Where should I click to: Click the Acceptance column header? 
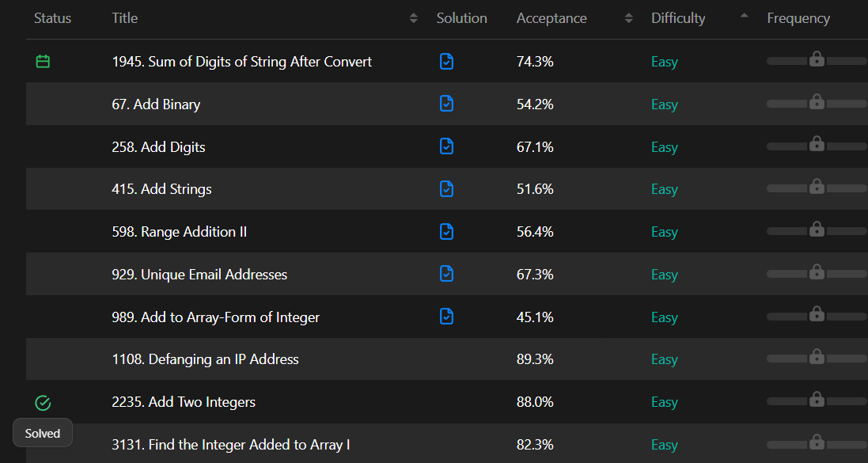[552, 18]
